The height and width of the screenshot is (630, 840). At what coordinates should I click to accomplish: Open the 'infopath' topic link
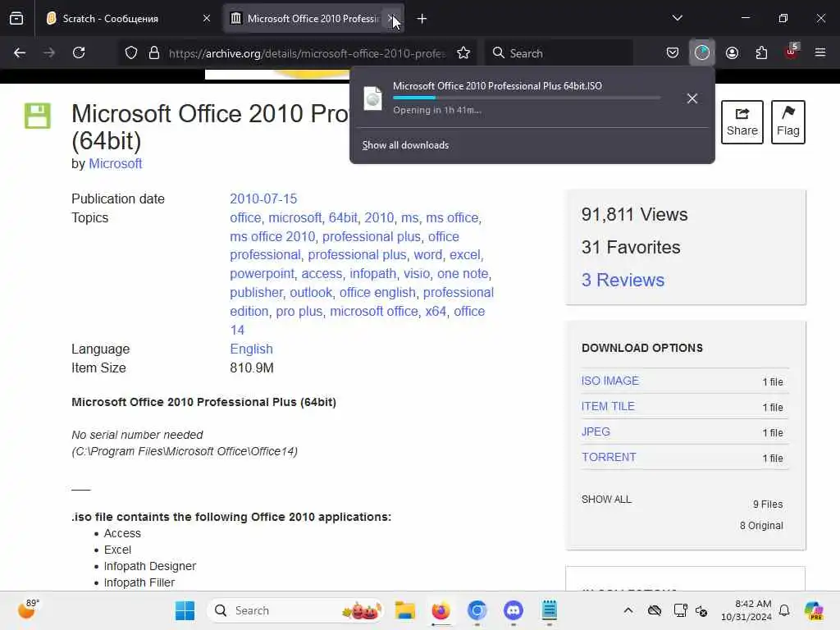click(373, 274)
